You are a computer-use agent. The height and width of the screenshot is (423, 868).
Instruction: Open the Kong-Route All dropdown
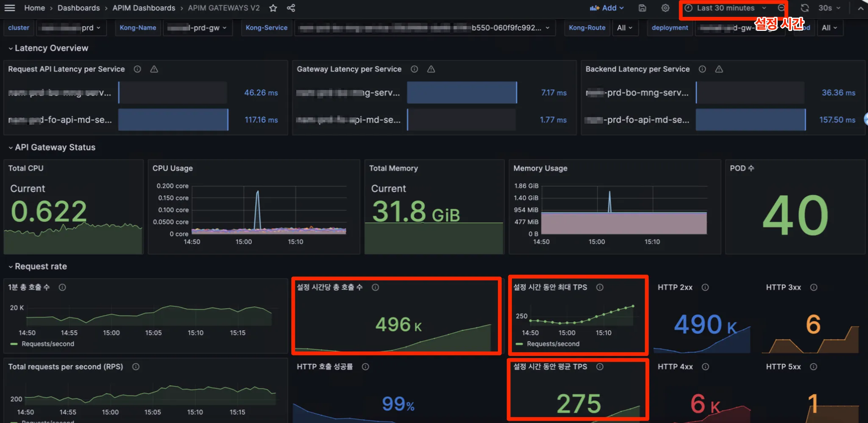click(x=625, y=28)
